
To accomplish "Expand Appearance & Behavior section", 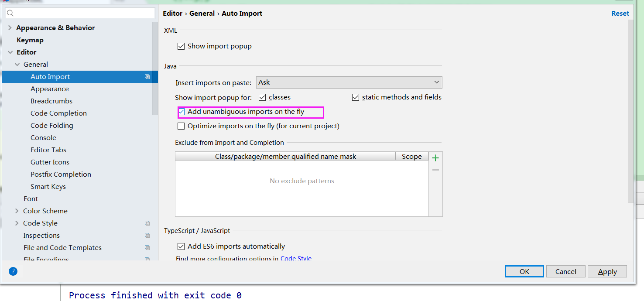I will click(x=10, y=28).
